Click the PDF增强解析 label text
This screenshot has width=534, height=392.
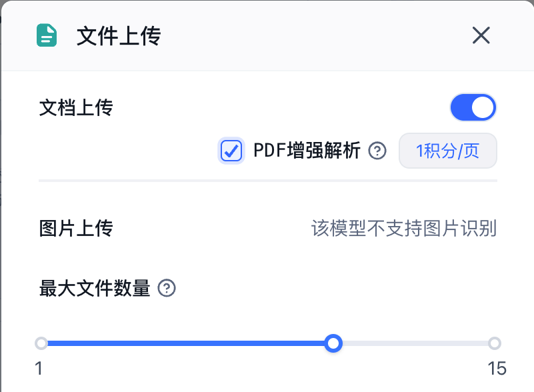307,151
